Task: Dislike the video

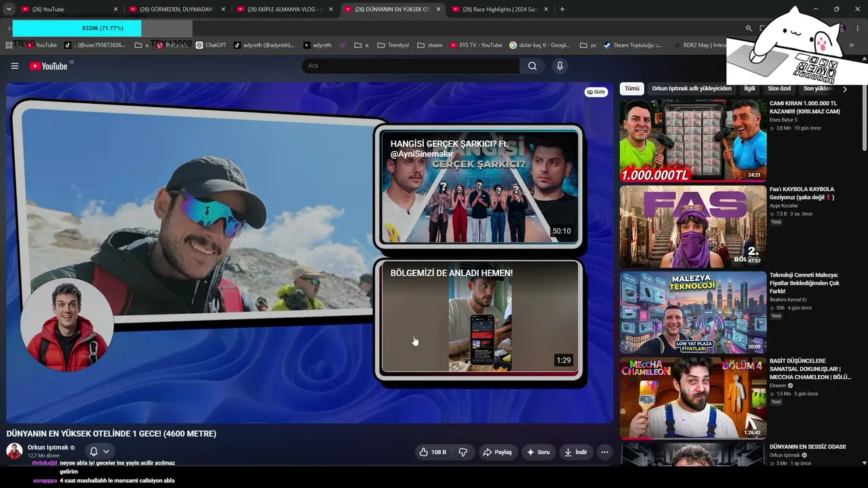Action: tap(463, 452)
